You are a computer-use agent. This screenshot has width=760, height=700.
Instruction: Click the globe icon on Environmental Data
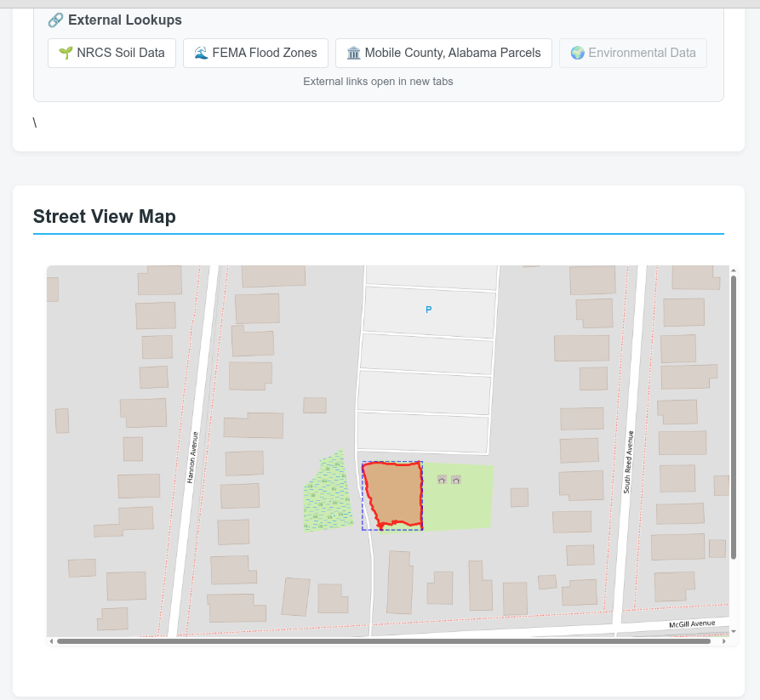pos(577,53)
